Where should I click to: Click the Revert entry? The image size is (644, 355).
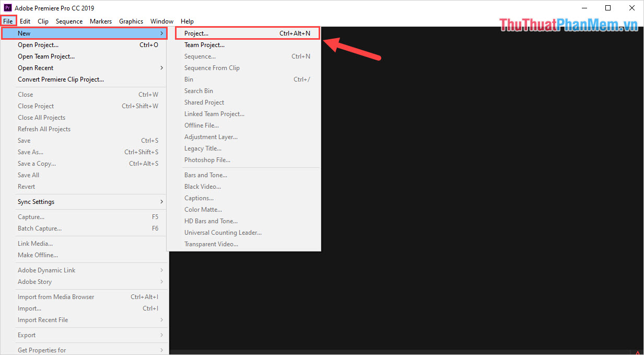click(x=84, y=187)
